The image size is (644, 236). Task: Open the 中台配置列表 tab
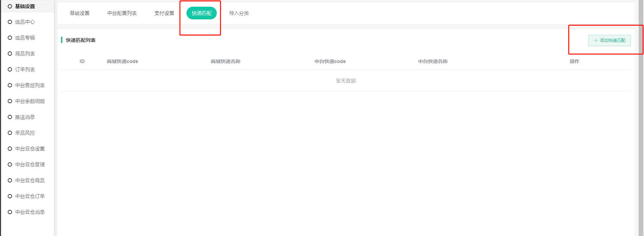pos(122,13)
